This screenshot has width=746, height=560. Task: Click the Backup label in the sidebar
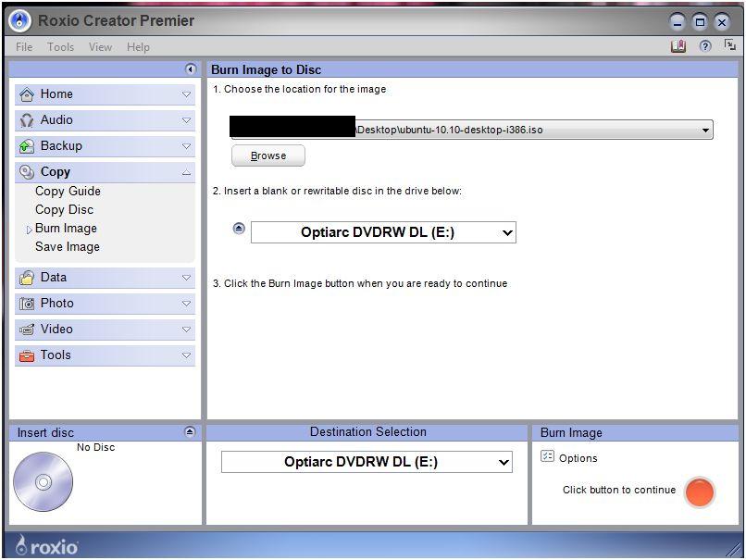point(61,145)
